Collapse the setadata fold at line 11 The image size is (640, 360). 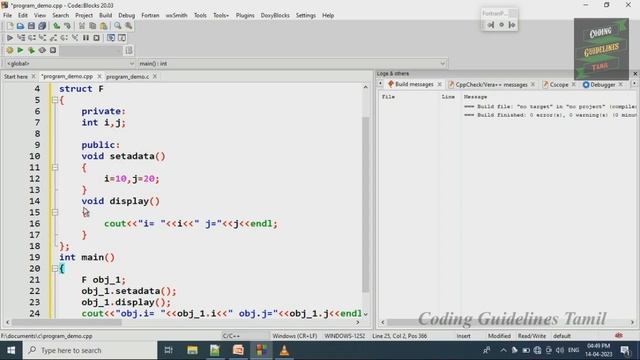(x=55, y=167)
